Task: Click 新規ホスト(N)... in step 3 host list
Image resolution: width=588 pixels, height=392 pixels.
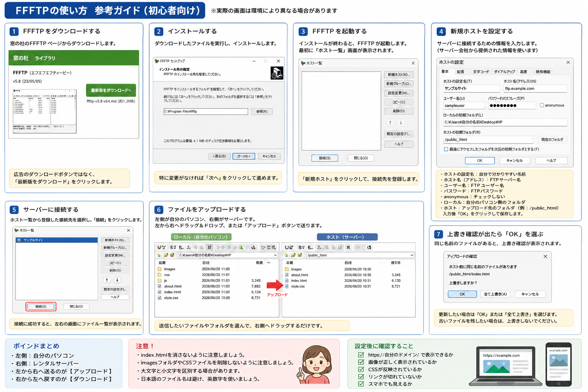Action: pyautogui.click(x=399, y=75)
